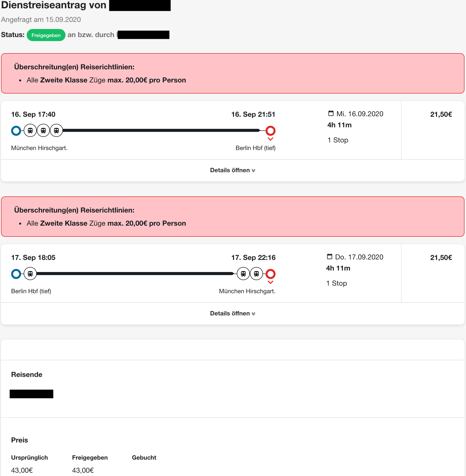Click calendar icon beside Mi. 16.09.2020
466x476 pixels.
[331, 113]
